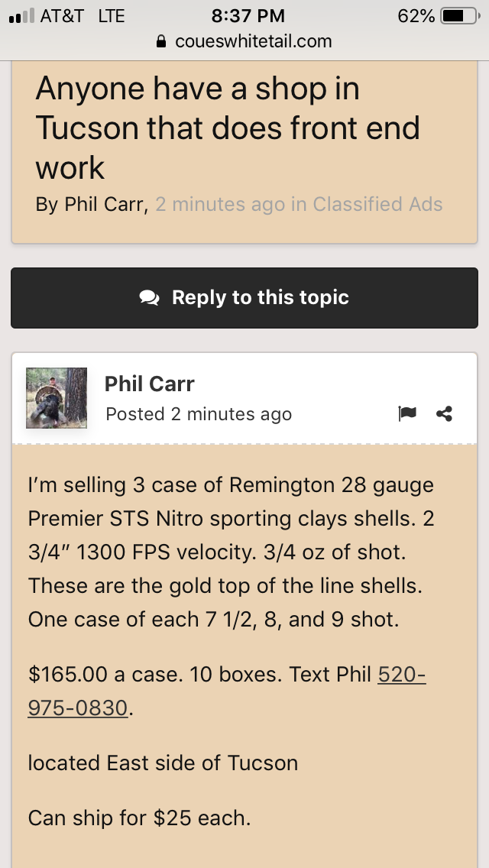The height and width of the screenshot is (868, 489).
Task: Tap the AT&T LTE carrier label
Action: click(83, 16)
